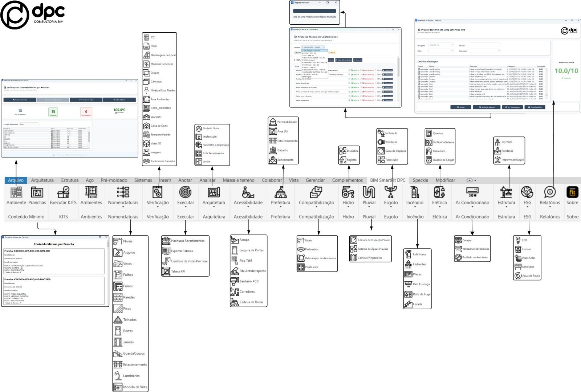Viewport: 581px width, 392px height.
Task: Open the Gerenciar ribbon tab
Action: (x=315, y=180)
